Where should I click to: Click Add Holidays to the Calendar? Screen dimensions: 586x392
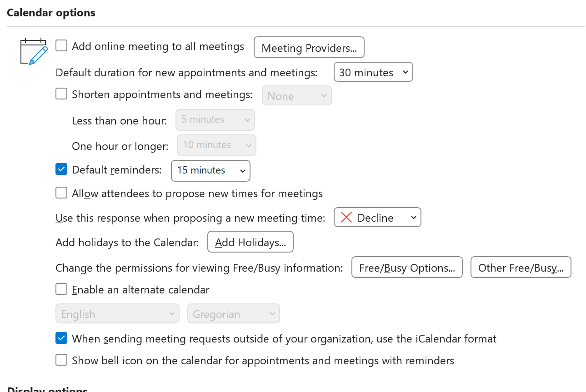click(250, 242)
